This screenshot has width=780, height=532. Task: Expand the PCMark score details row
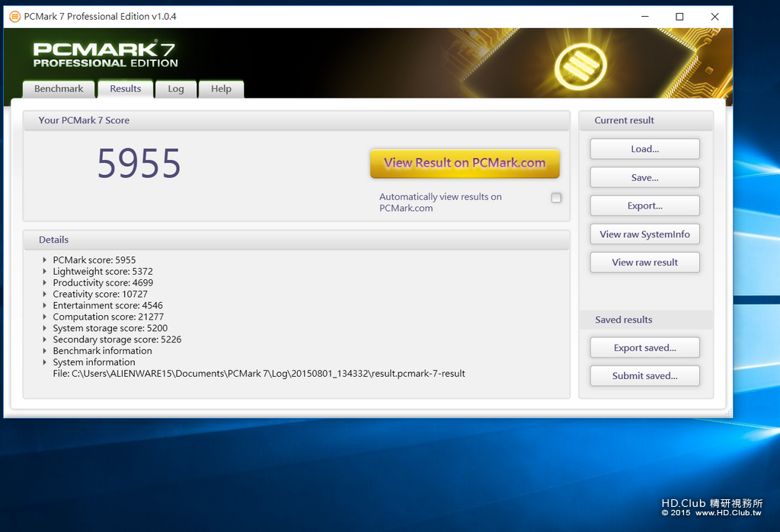click(x=45, y=260)
